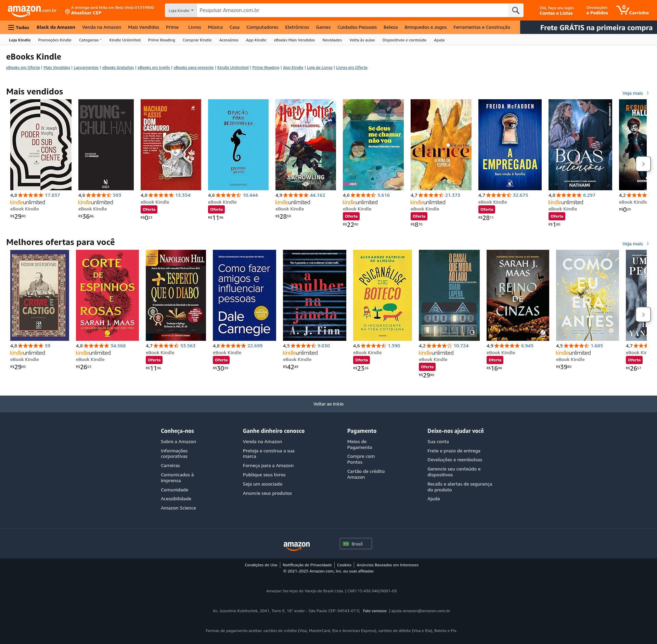Screen dimensions: 657x644
Task: Click Veja mais next to Mais vendidos
Action: tap(635, 93)
